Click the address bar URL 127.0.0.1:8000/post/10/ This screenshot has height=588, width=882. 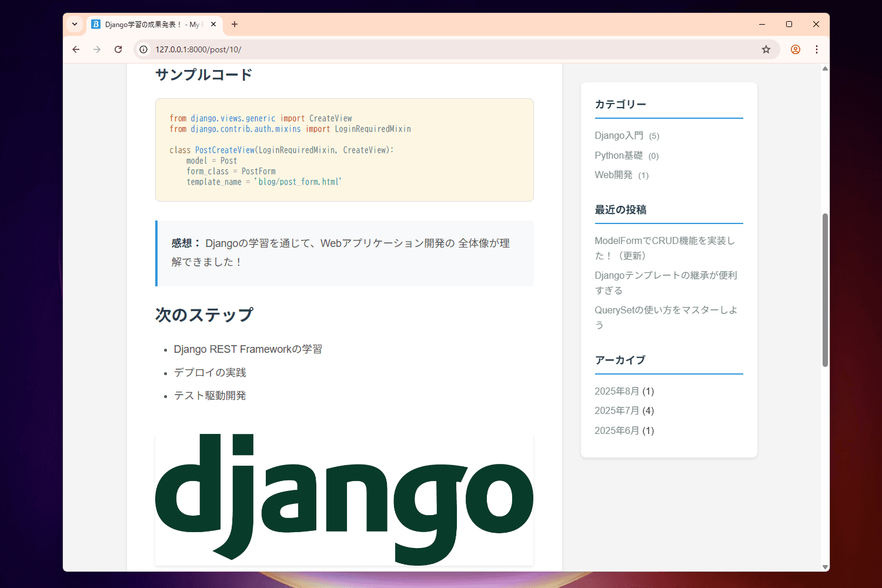(x=198, y=49)
